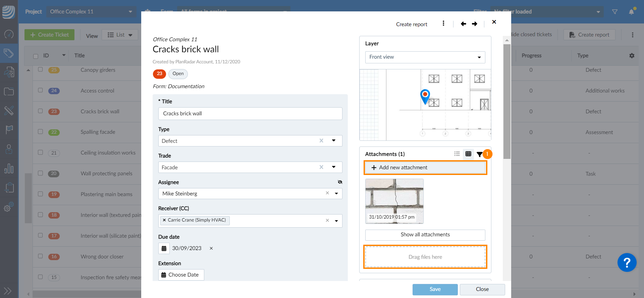Go to previous ticket with left arrow
The image size is (644, 298).
click(x=463, y=24)
